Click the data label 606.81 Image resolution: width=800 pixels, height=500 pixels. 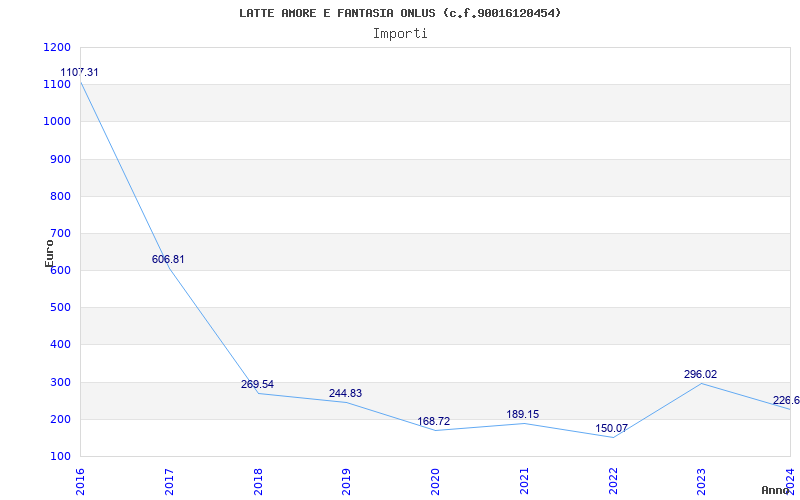[x=168, y=259]
